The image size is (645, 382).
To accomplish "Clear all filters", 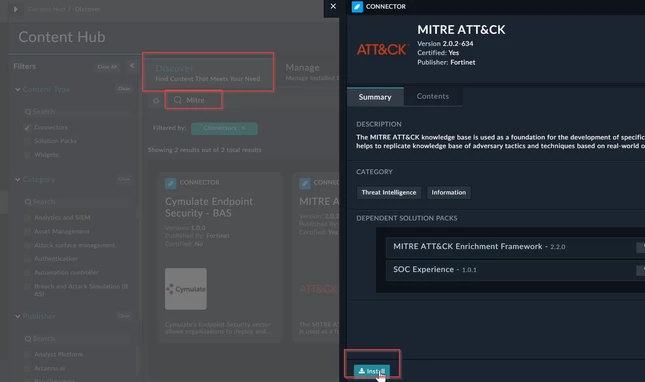I will tap(107, 67).
